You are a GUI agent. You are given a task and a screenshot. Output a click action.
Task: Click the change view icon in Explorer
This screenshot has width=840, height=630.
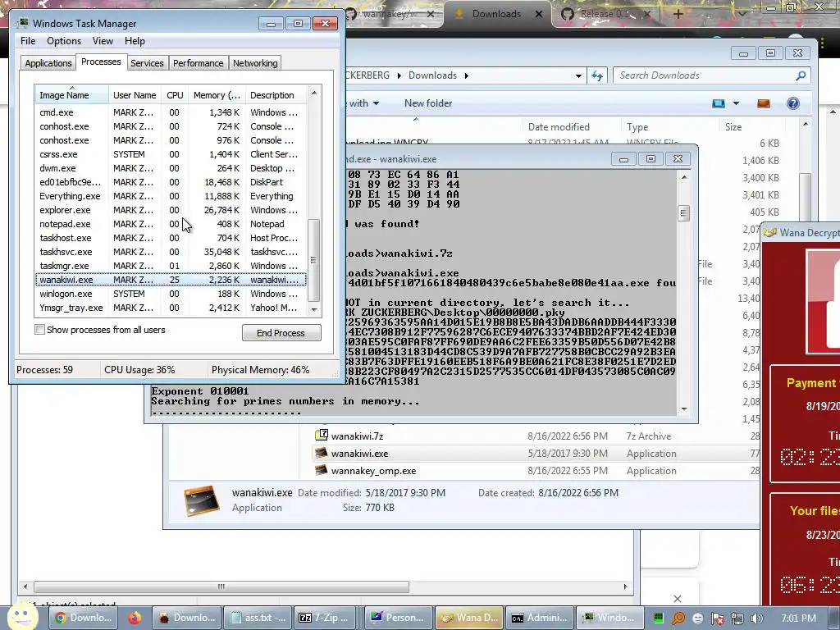click(x=719, y=103)
